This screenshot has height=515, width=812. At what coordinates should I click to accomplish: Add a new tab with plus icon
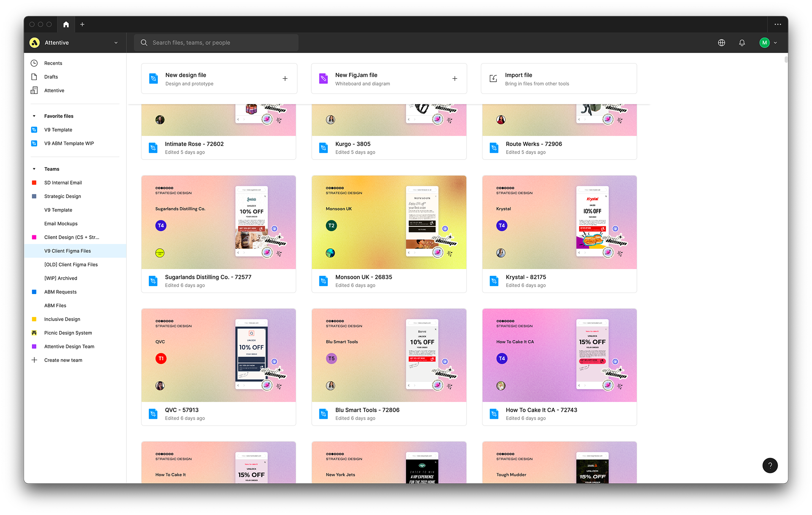pos(82,25)
